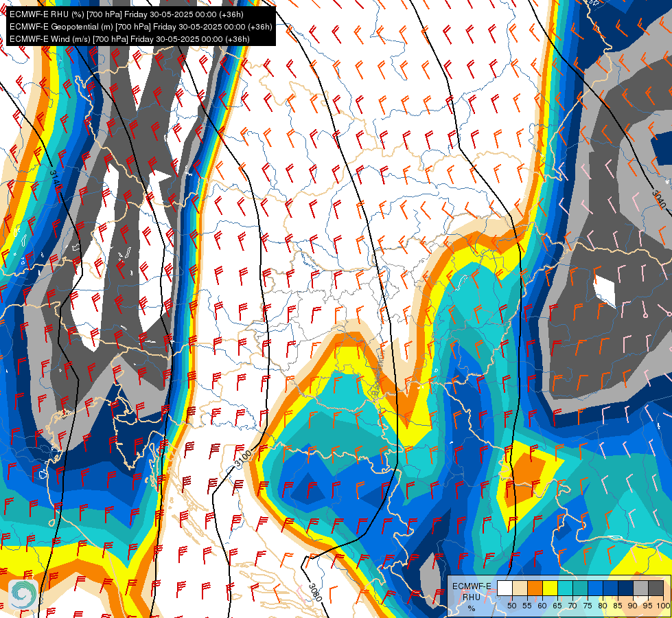Click the 3040 geopotential contour label
Viewport: 672px width, 618px height.
coord(659,199)
